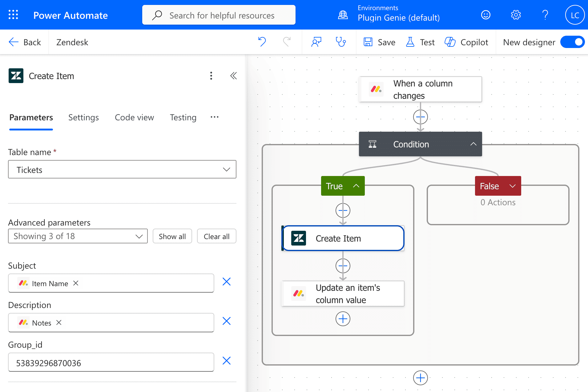Add step below the Condition block
This screenshot has height=392, width=588.
point(421,378)
